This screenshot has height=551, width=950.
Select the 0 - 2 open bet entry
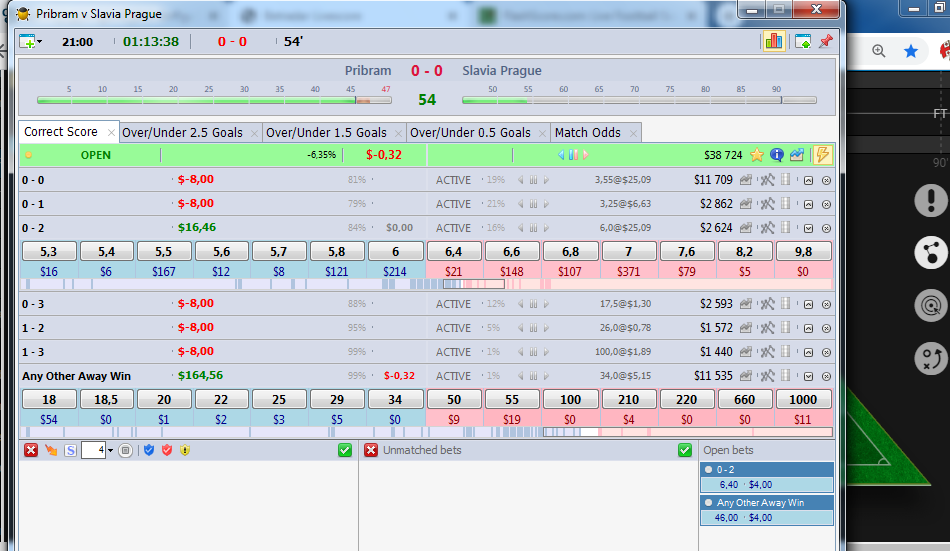(x=766, y=477)
